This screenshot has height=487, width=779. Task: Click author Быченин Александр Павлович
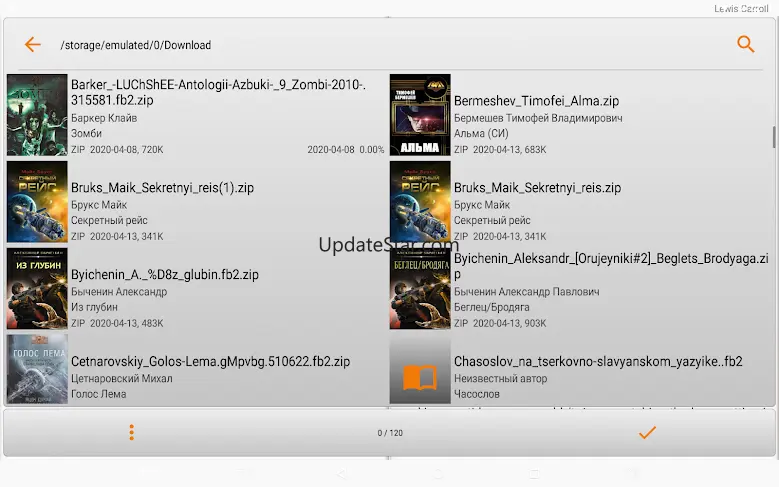(x=527, y=292)
